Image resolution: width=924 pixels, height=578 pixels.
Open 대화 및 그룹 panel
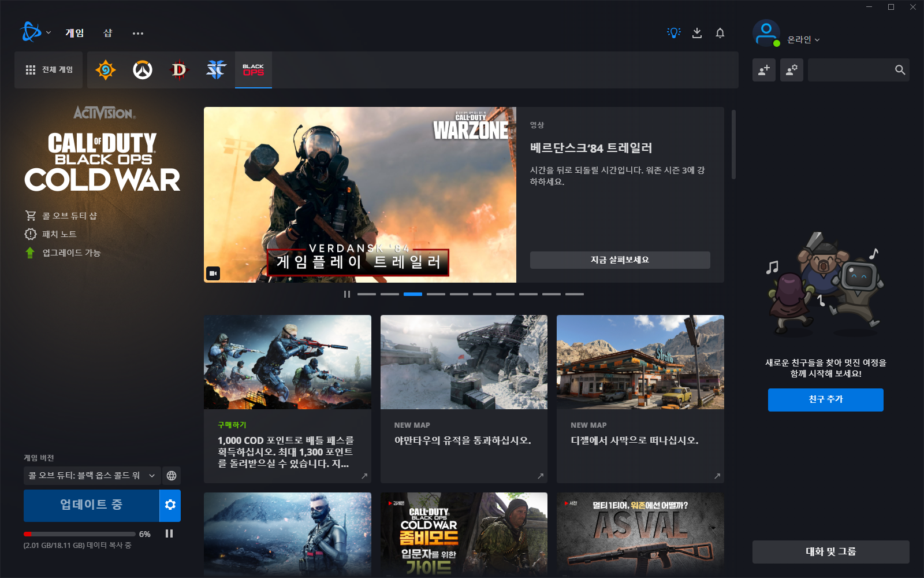[x=831, y=552]
